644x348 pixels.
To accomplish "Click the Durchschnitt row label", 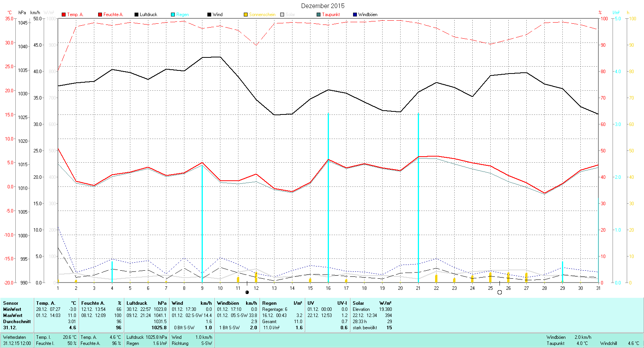I will pos(17,322).
